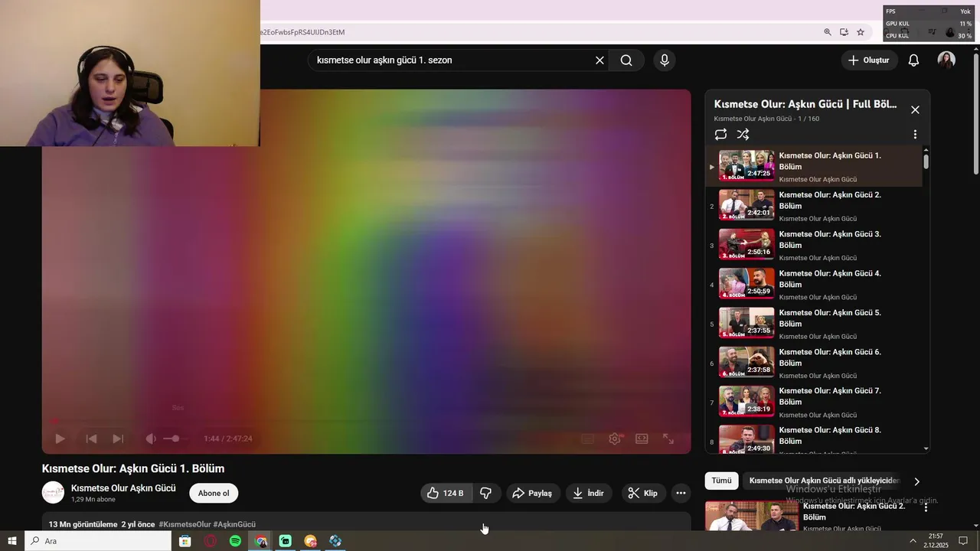Create a clip with Klip
The width and height of the screenshot is (980, 551).
coord(643,494)
